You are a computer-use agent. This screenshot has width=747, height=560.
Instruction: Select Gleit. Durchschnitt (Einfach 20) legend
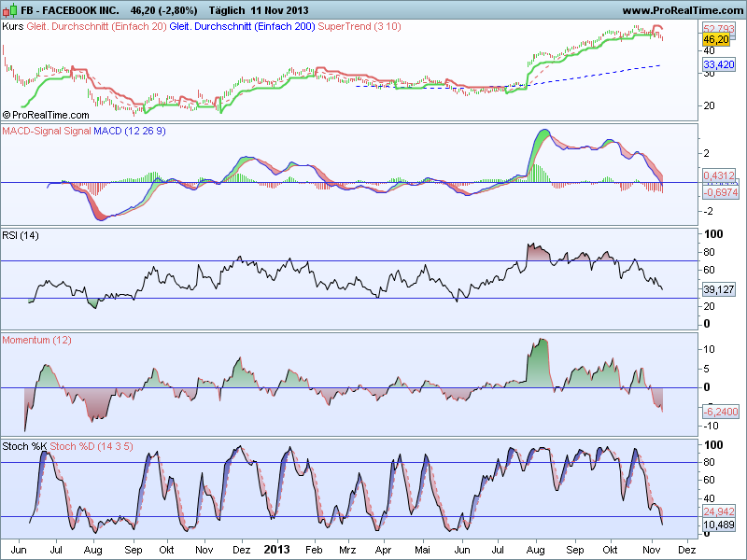pos(97,26)
